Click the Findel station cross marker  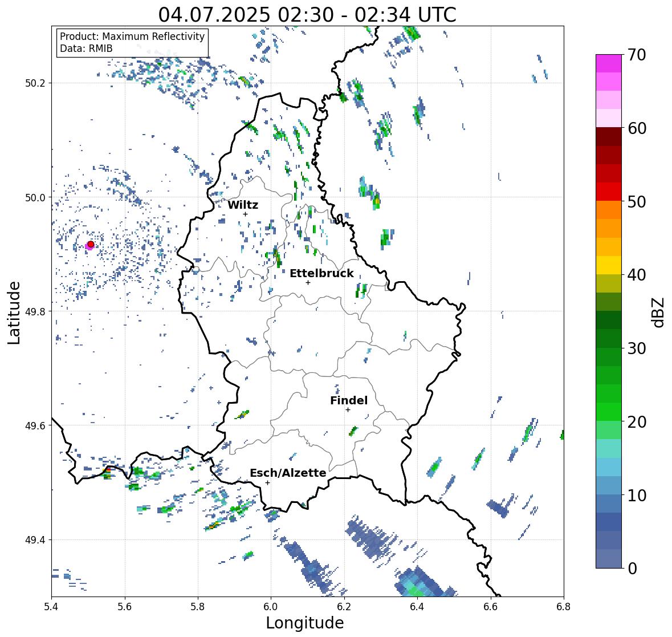[348, 410]
